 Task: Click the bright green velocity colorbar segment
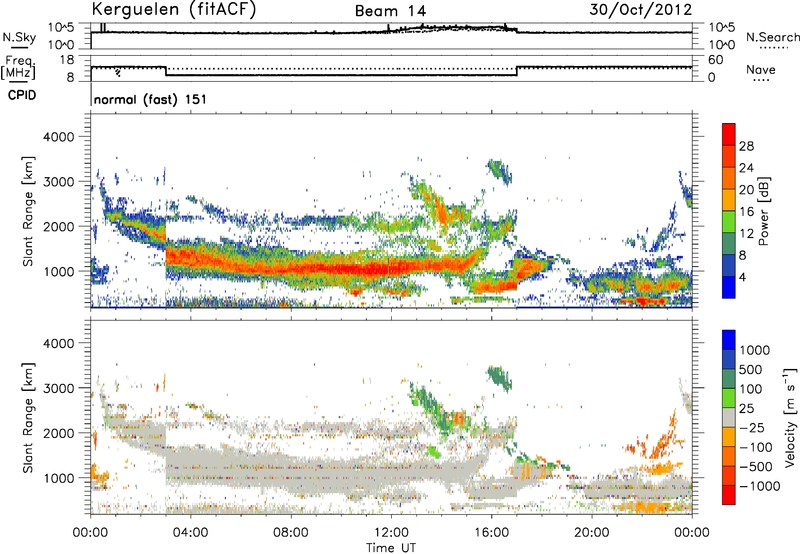[x=729, y=398]
